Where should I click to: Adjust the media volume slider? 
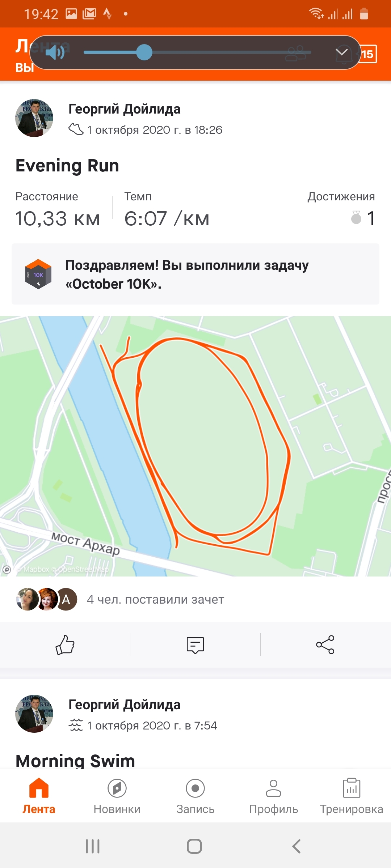coord(197,52)
